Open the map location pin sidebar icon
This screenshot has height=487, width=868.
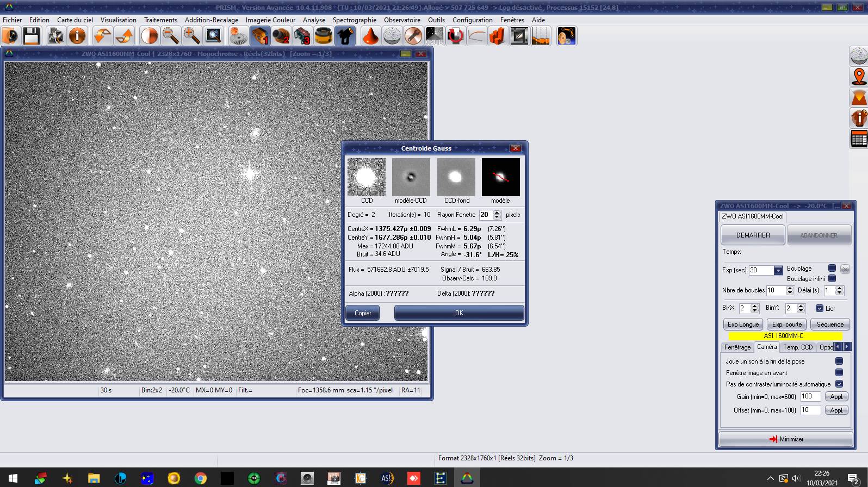(859, 77)
